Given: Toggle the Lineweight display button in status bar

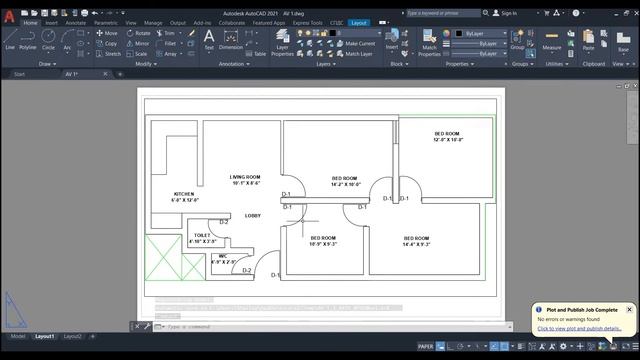Looking at the screenshot, I should click(520, 347).
